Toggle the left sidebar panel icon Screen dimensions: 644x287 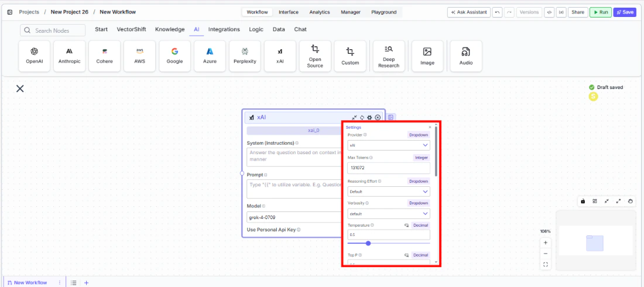10,12
